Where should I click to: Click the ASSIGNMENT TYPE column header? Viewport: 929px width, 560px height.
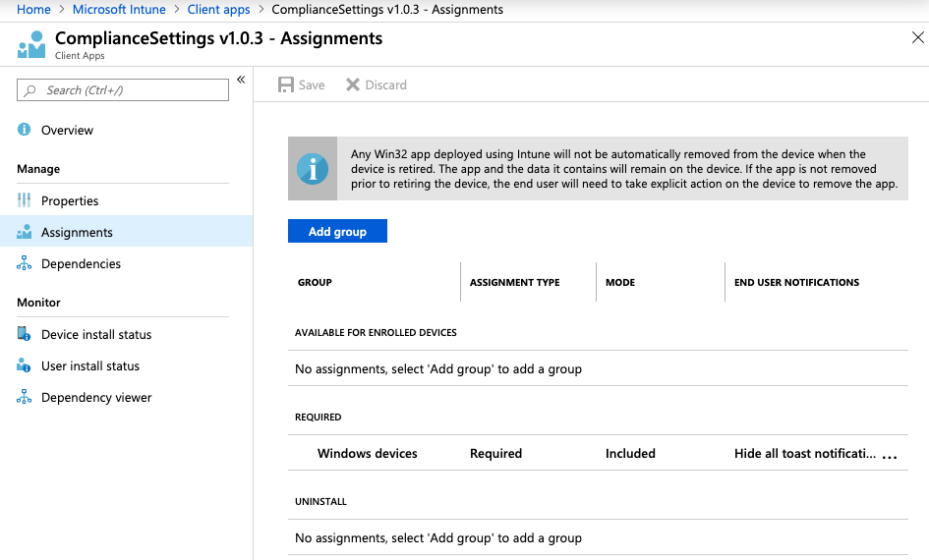click(x=515, y=282)
